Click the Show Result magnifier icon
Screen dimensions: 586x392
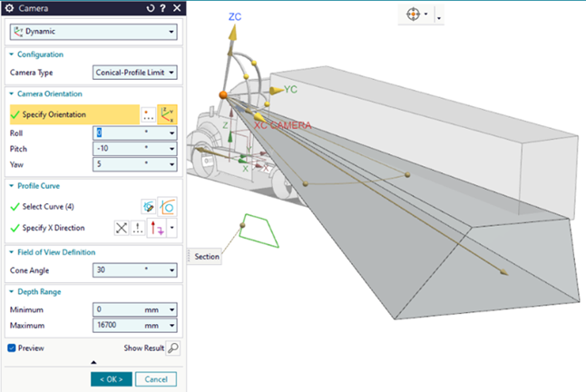point(172,348)
